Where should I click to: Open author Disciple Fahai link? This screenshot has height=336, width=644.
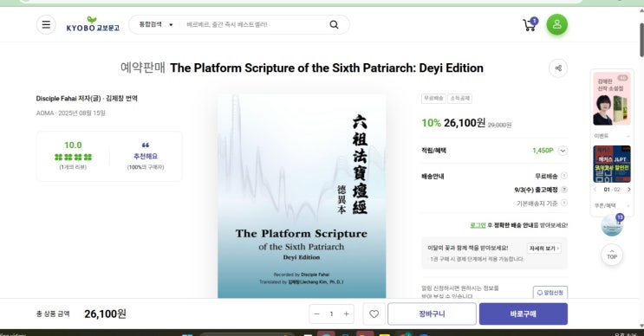[x=56, y=99]
